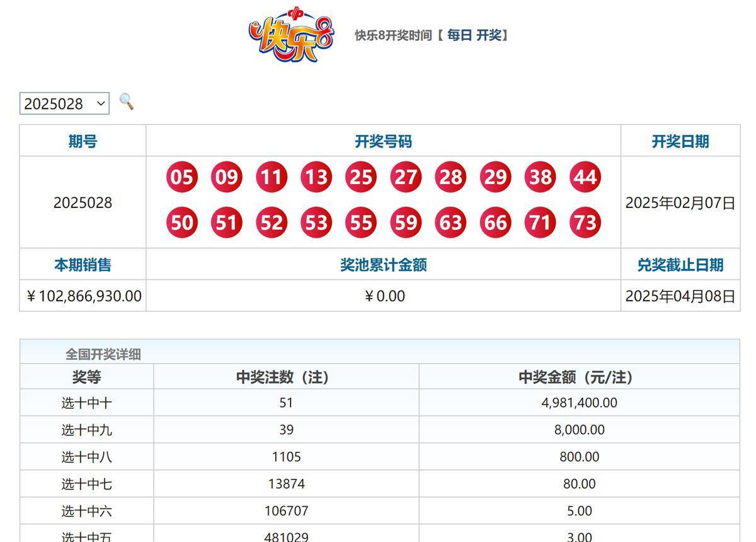
Task: Click the 全国开奖详细 section title
Action: coord(103,354)
